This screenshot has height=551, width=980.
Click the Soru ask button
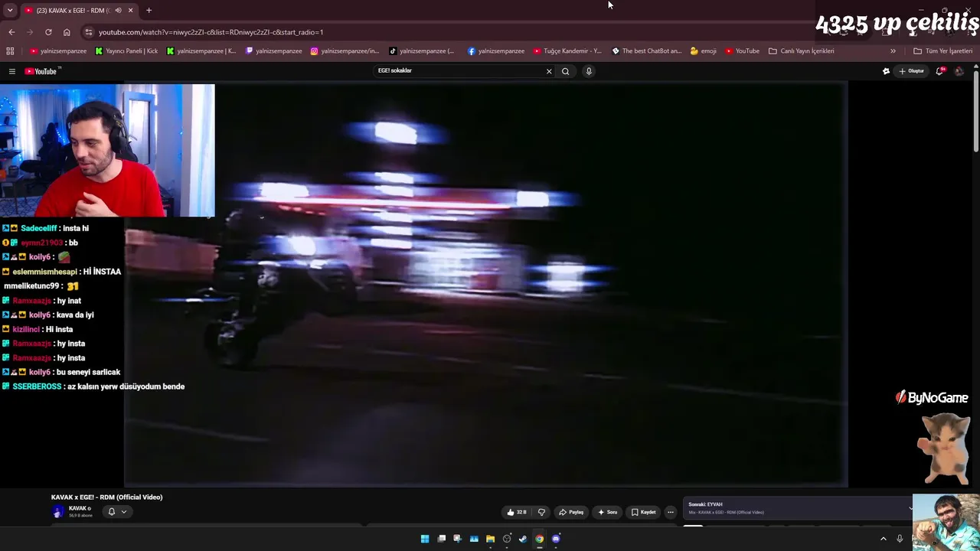[608, 512]
